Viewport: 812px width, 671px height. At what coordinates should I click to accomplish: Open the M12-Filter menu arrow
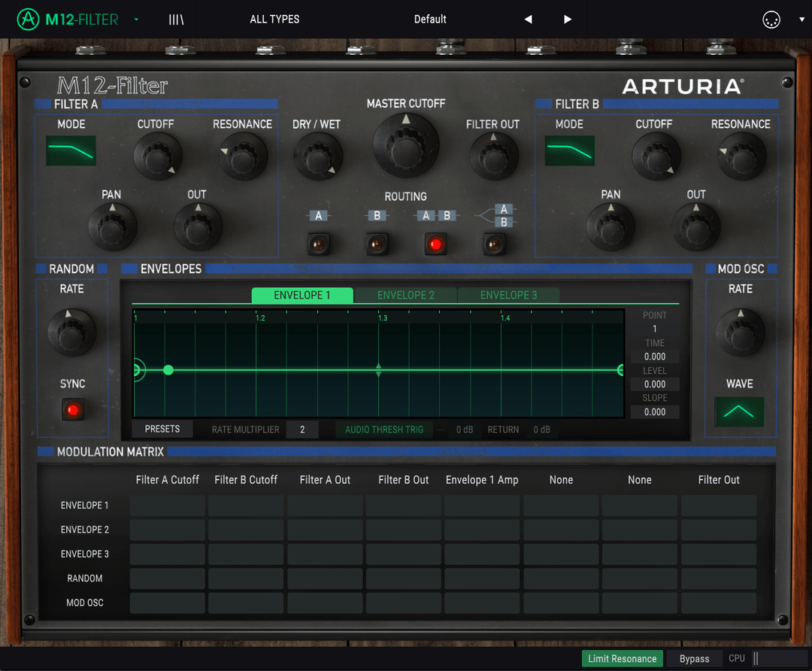tap(136, 19)
